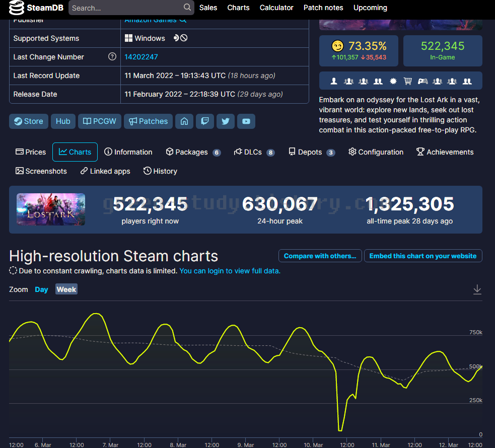Click the 101,357 positive reviews count
Image resolution: width=495 pixels, height=448 pixels.
coord(345,57)
